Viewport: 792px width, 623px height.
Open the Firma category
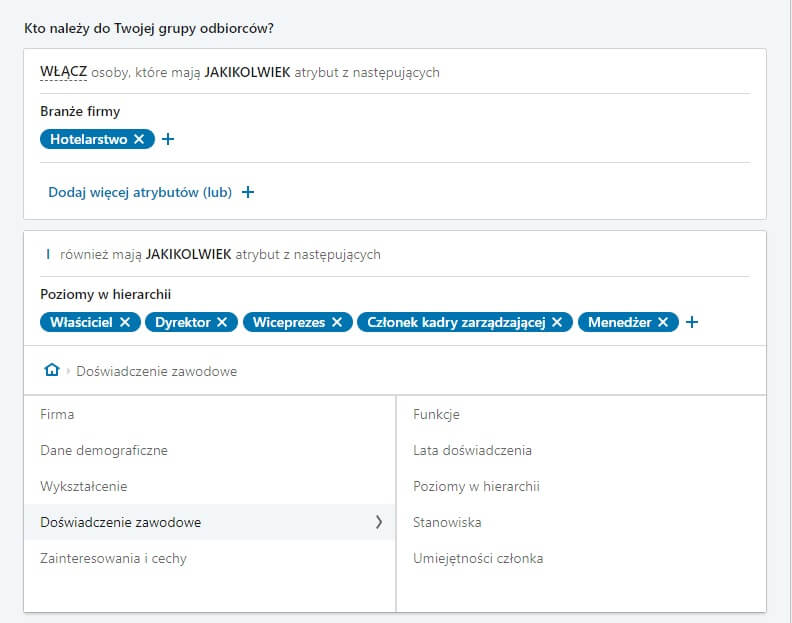(57, 414)
